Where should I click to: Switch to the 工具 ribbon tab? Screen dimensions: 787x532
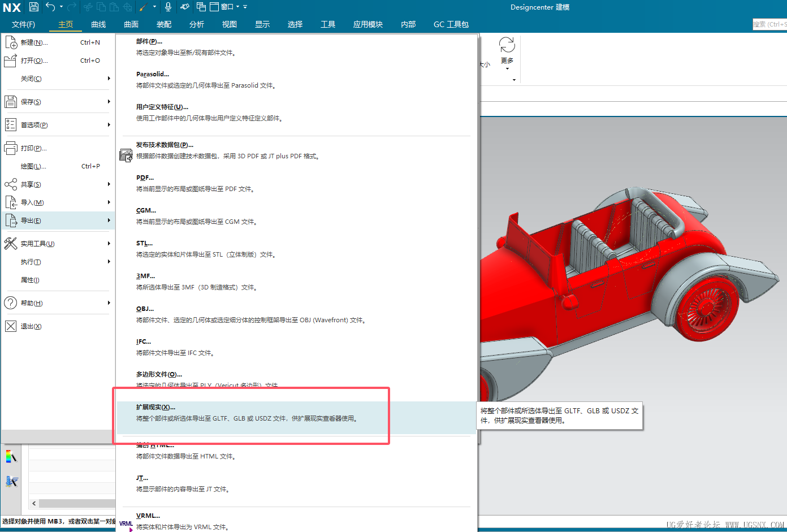pyautogui.click(x=328, y=24)
